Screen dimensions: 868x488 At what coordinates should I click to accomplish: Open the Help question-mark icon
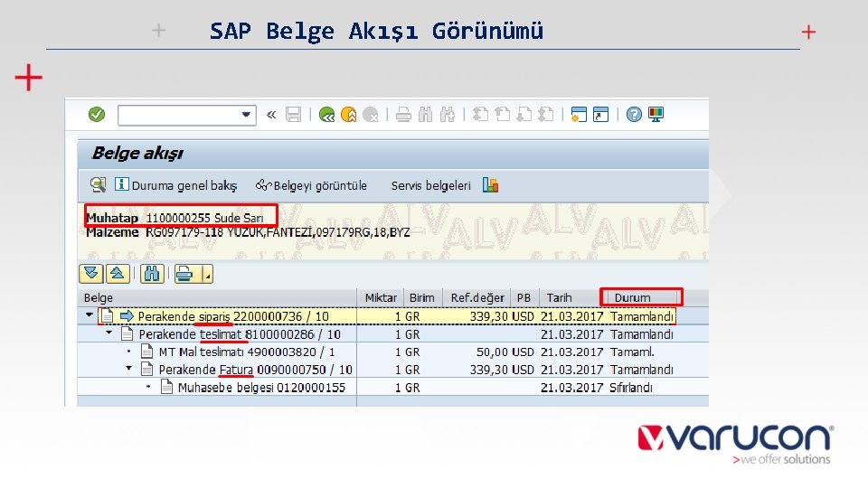pyautogui.click(x=634, y=115)
